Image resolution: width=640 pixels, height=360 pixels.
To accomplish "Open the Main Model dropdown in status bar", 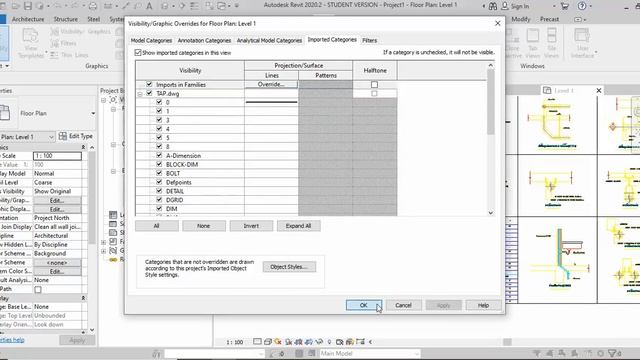I will (417, 353).
